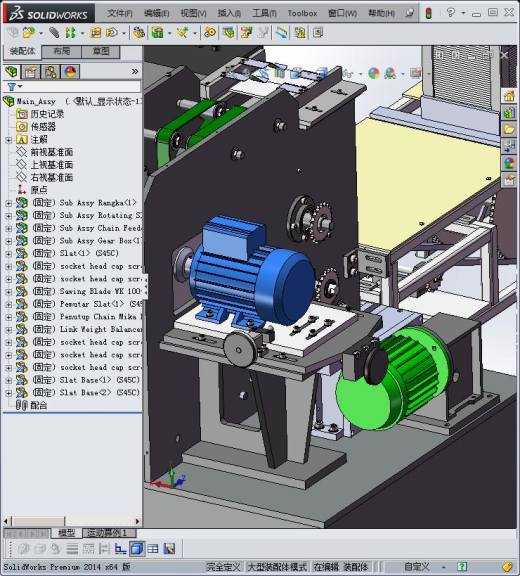Expand the Slat Base<2> (S45C) node
520x576 pixels.
(9, 393)
